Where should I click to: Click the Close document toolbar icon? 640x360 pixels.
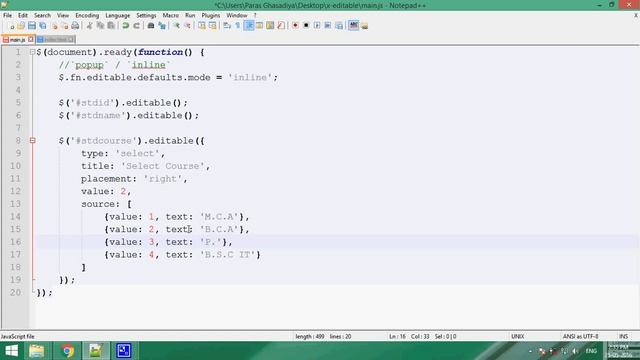(54, 26)
